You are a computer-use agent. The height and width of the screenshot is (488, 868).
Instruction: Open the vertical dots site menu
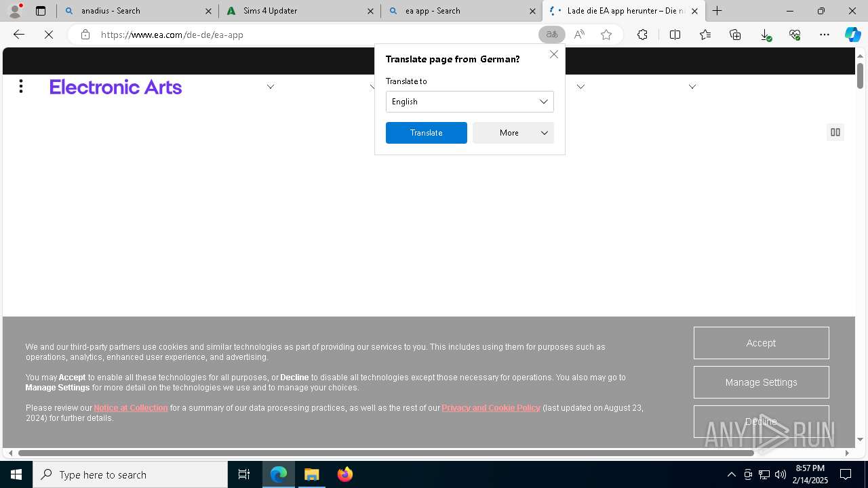click(x=21, y=86)
